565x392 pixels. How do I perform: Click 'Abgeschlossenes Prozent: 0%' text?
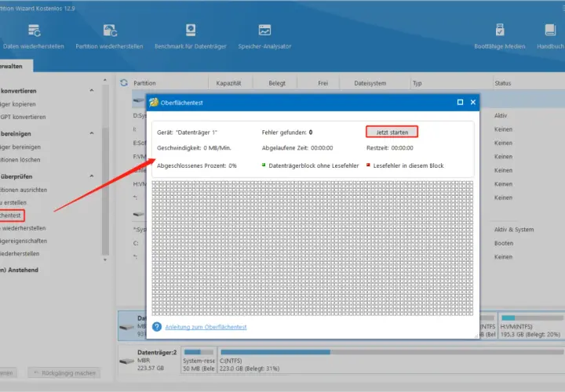pos(197,165)
